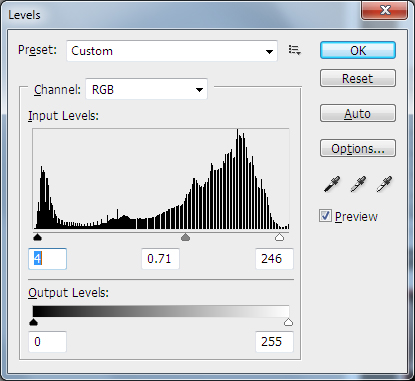Open the preset options menu icon

295,50
